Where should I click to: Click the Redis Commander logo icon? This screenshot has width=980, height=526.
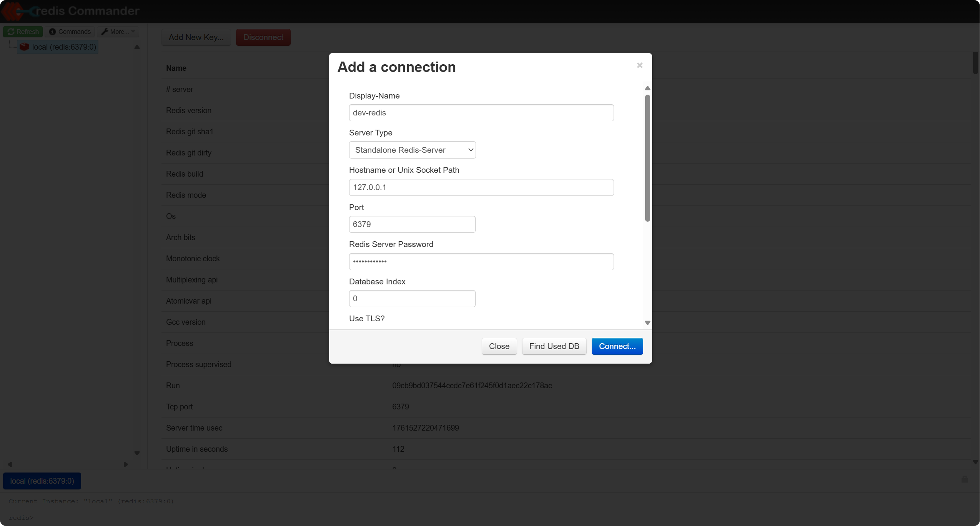pyautogui.click(x=15, y=11)
